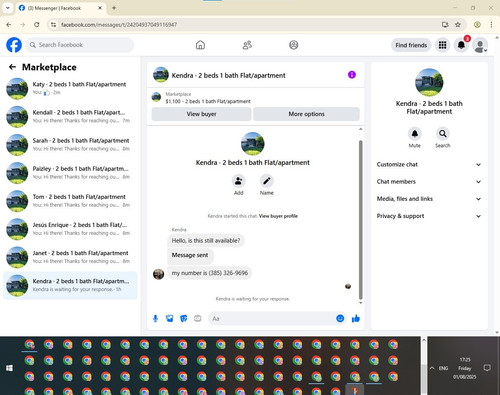The height and width of the screenshot is (395, 500).
Task: Expand the Customize chat section
Action: coord(429,164)
